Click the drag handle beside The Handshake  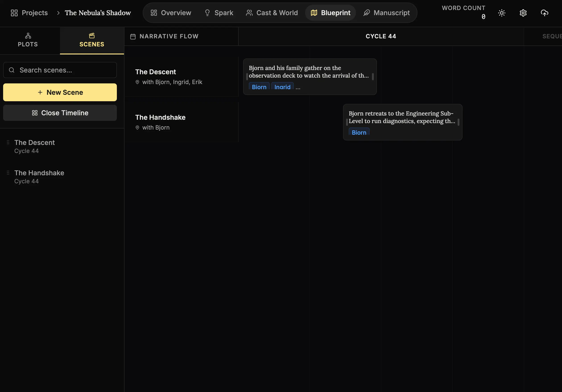[x=8, y=173]
